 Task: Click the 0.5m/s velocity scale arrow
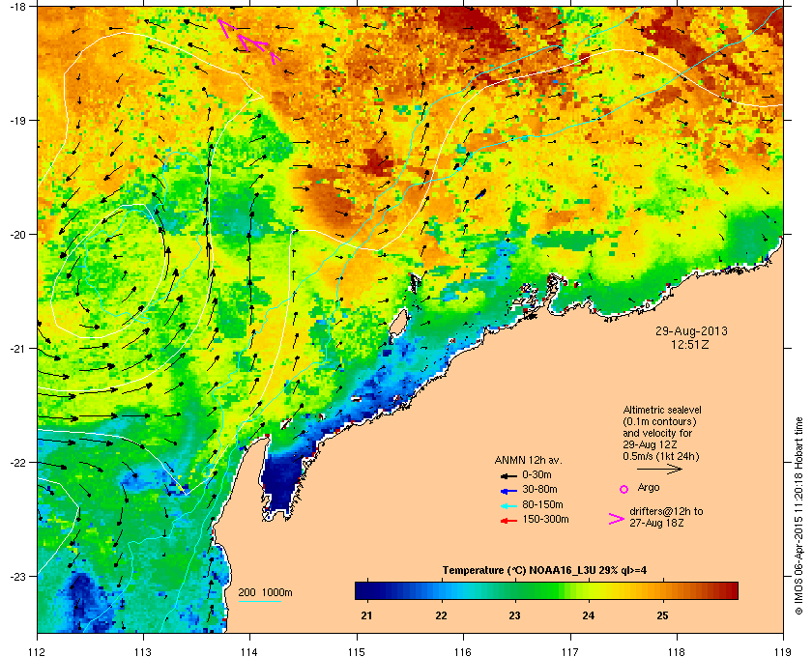(659, 469)
